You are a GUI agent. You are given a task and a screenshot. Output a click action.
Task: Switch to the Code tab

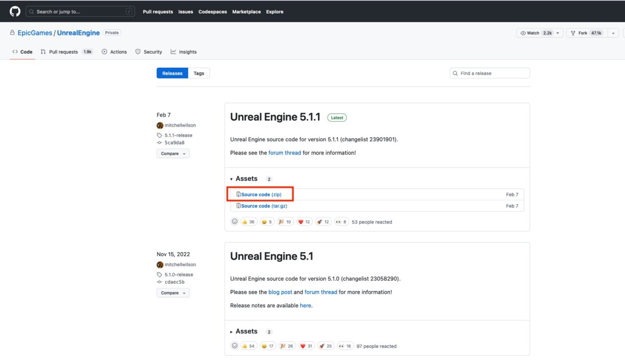point(22,52)
